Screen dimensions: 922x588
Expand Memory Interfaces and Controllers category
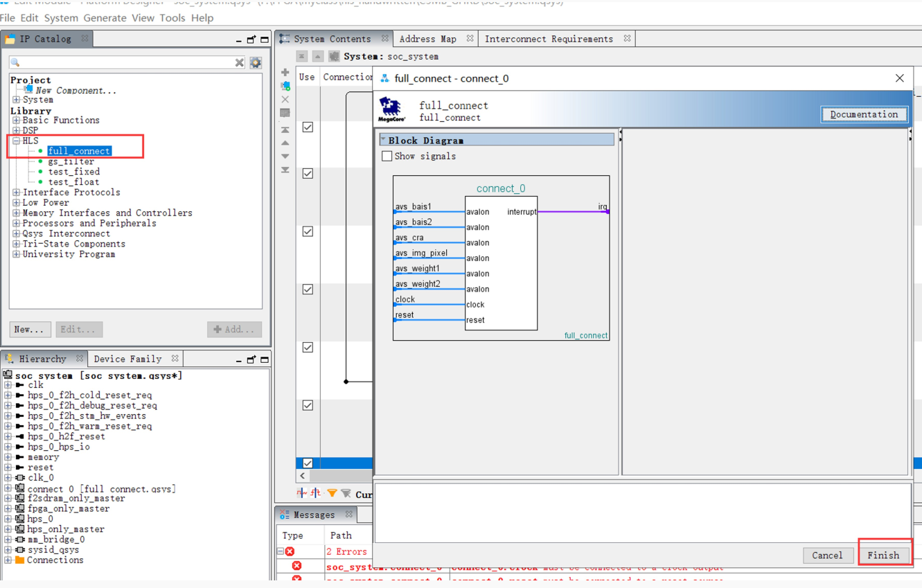coord(17,213)
